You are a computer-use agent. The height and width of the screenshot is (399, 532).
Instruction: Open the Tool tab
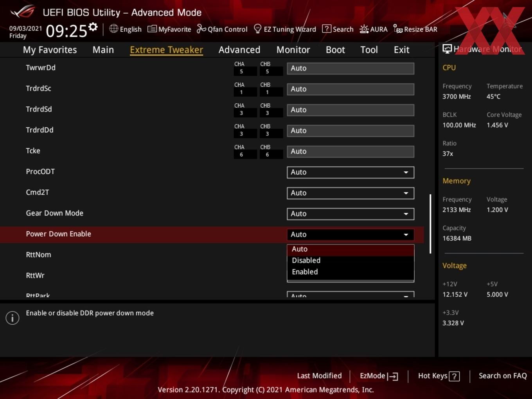(369, 50)
